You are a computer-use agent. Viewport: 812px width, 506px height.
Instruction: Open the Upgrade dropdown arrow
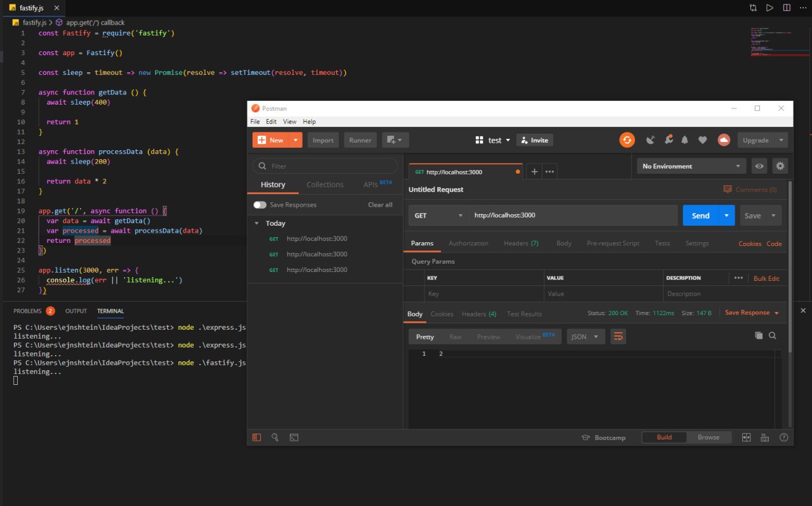click(782, 140)
